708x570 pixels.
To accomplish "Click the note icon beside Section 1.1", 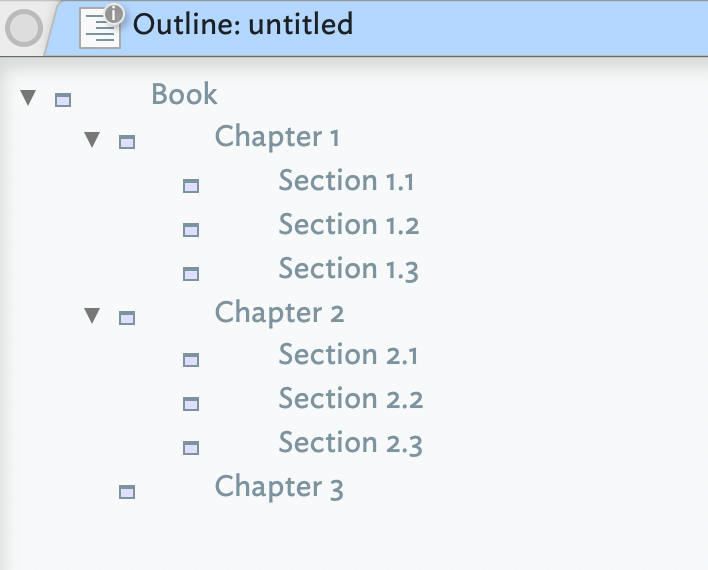I will pyautogui.click(x=191, y=186).
